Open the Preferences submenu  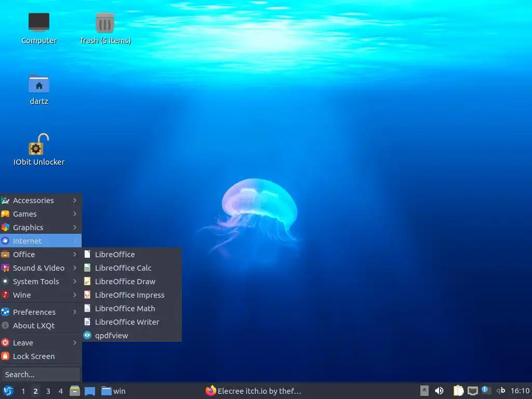point(41,312)
